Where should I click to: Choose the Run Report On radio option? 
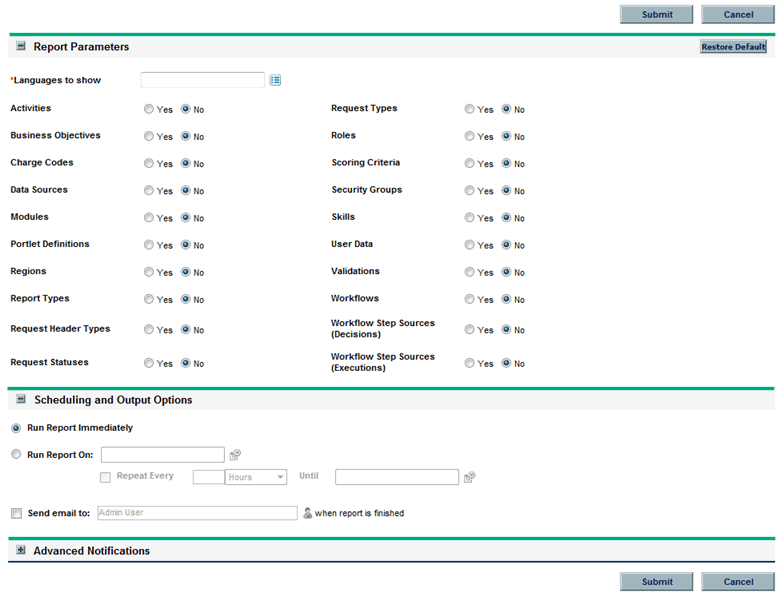pos(16,454)
